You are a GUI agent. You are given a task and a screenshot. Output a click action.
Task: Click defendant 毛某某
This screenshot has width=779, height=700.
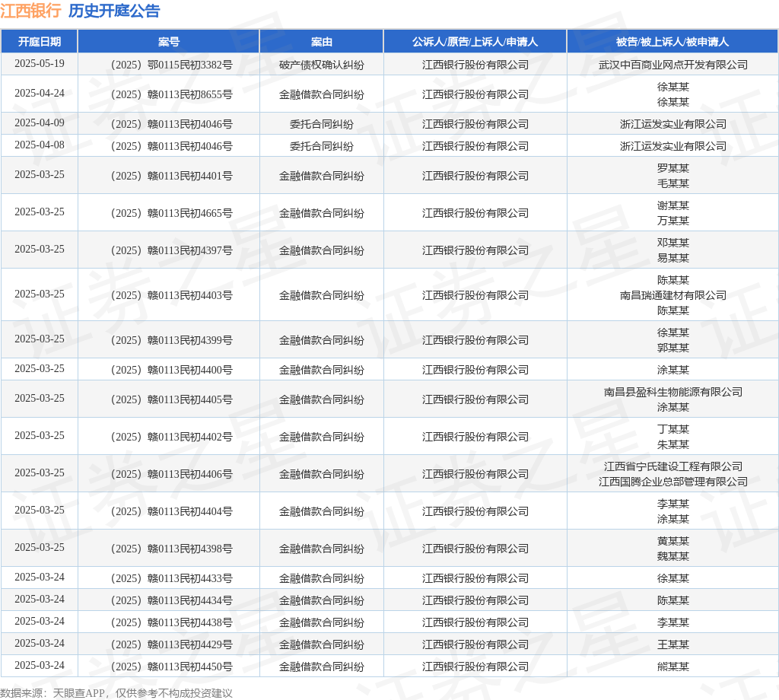[x=672, y=183]
